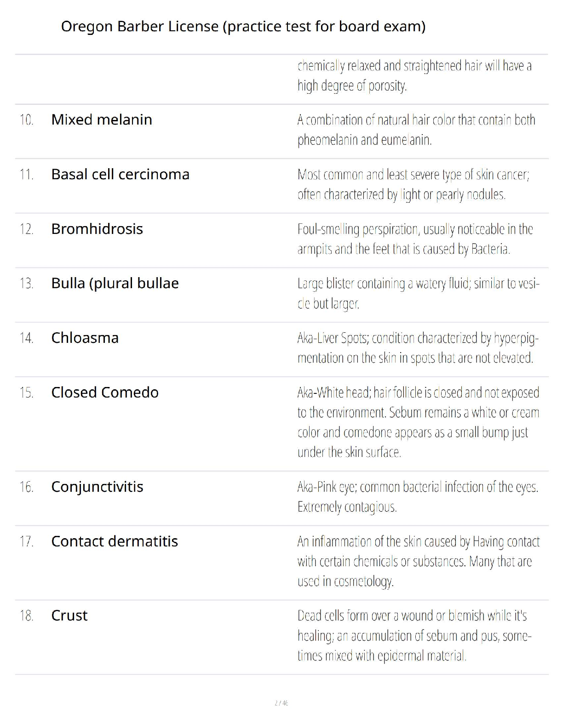The image size is (563, 728).
Task: Click the Aka-Liver Spots definition
Action: 417,348
